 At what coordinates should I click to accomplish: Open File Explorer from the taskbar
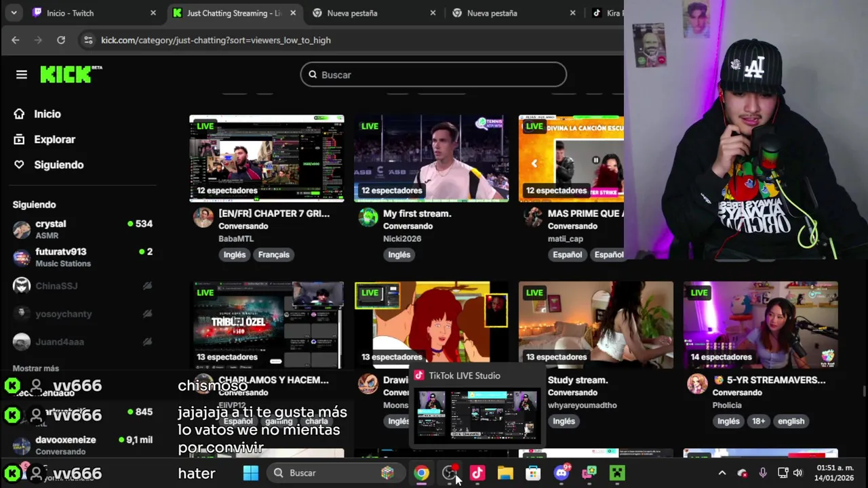(x=505, y=473)
